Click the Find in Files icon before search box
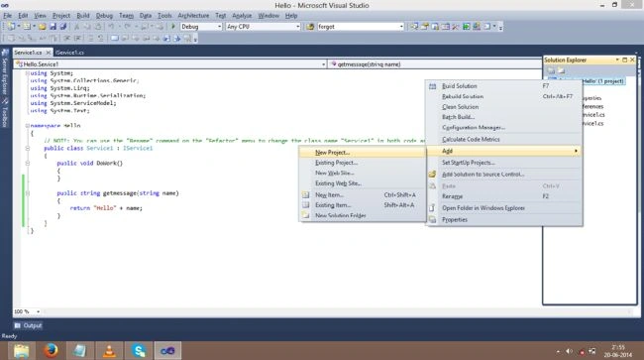Screen dimensions: 644x360 [x=310, y=27]
